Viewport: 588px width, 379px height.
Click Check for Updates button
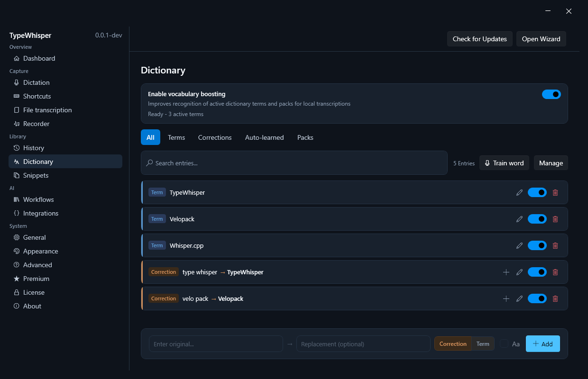click(480, 39)
